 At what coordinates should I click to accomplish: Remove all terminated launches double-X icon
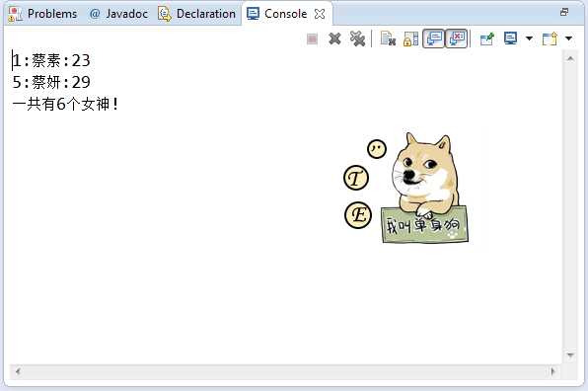[357, 39]
